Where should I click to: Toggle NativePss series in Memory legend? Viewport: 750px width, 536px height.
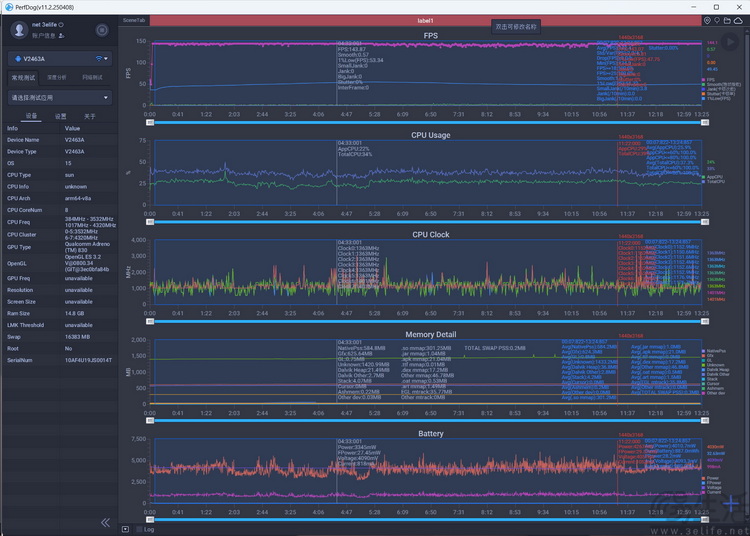(714, 351)
